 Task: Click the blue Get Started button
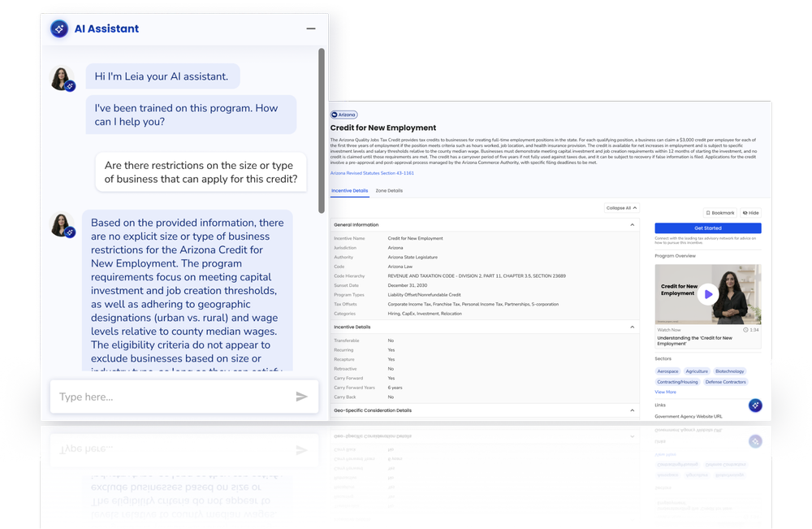[708, 228]
